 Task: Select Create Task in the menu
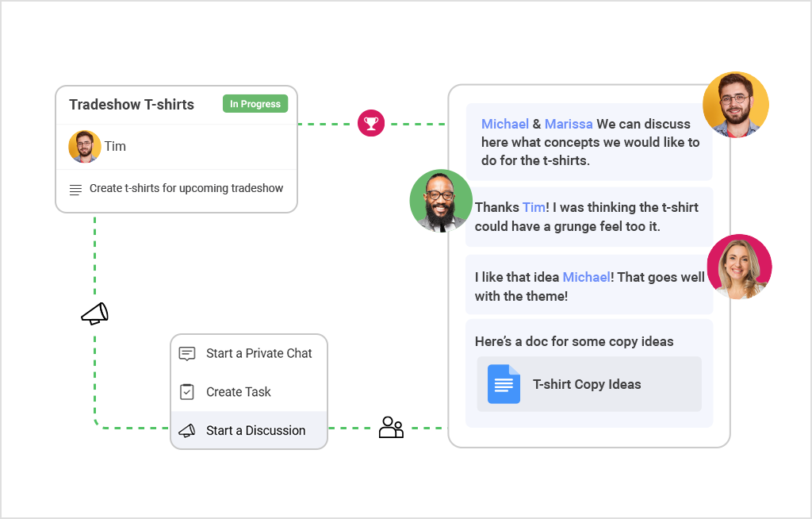[x=239, y=391]
